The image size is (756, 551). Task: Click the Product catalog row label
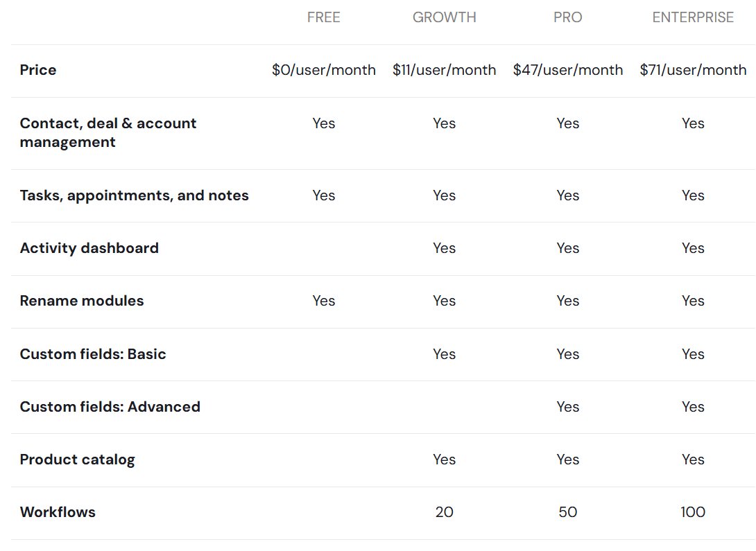click(77, 460)
